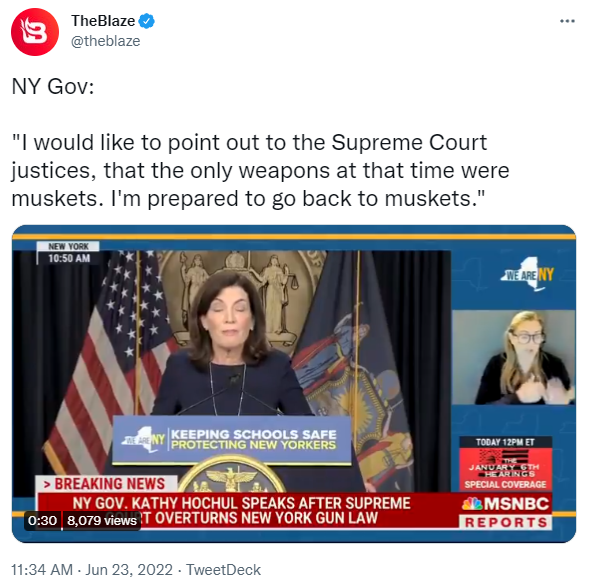Click the tweet's quoted muskets text

click(x=260, y=170)
